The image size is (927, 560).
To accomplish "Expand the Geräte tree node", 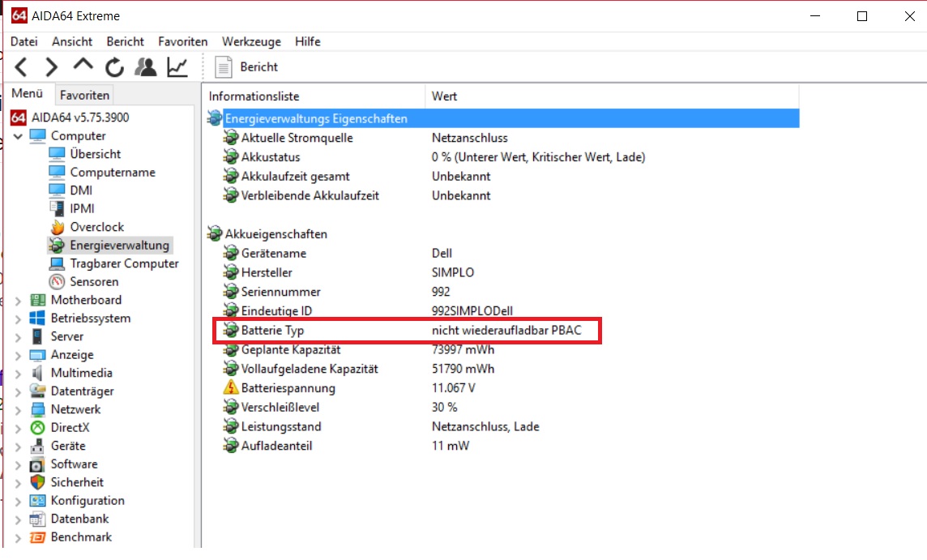I will coord(19,447).
